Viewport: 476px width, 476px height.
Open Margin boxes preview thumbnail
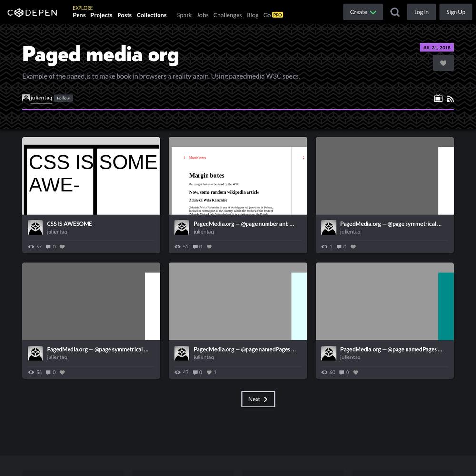(238, 176)
